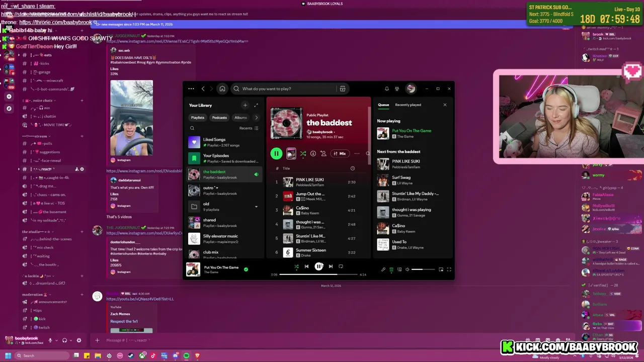This screenshot has height=362, width=644.
Task: Adjust the Spotify volume slider
Action: [424, 269]
